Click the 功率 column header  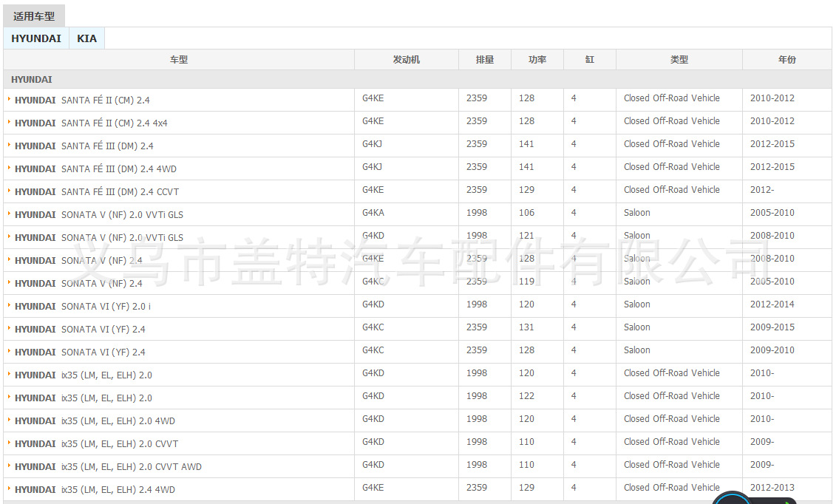pyautogui.click(x=537, y=60)
